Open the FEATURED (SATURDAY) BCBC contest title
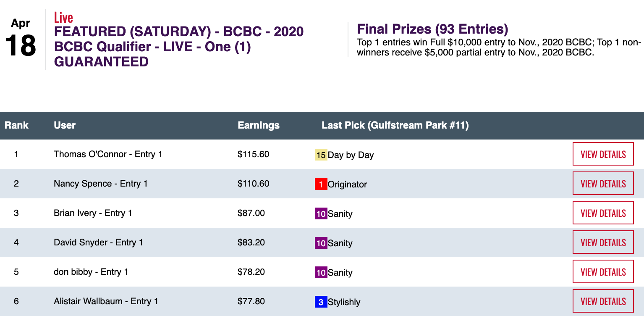 (x=178, y=47)
